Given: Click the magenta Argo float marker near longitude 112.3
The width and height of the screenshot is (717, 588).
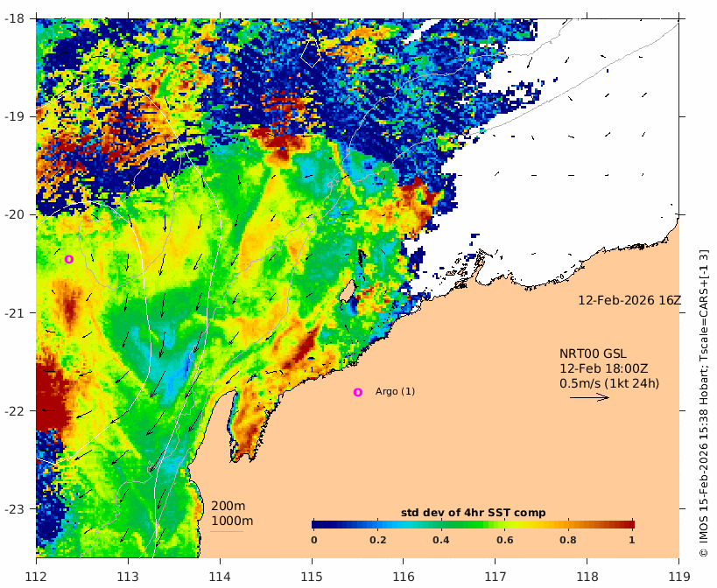Looking at the screenshot, I should [68, 260].
